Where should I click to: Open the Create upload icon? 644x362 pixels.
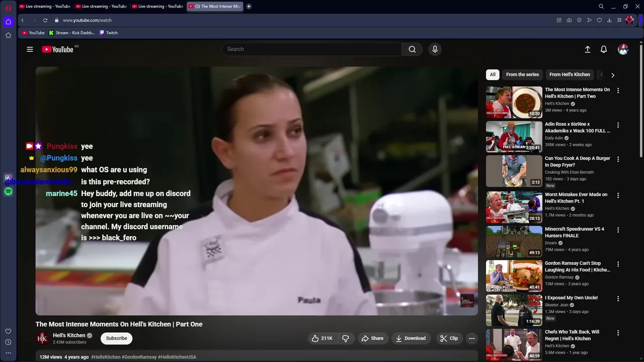587,49
